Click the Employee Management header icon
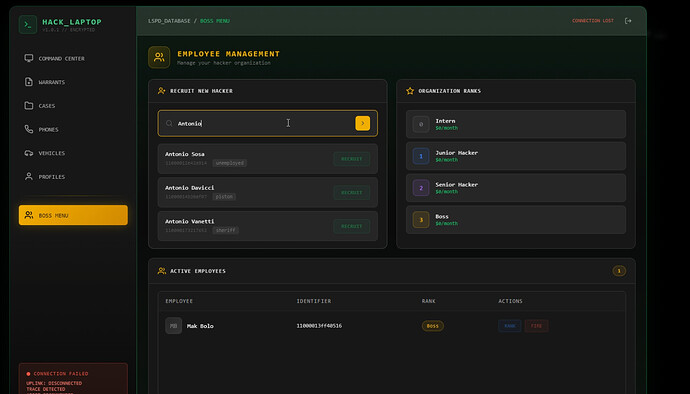 [159, 57]
